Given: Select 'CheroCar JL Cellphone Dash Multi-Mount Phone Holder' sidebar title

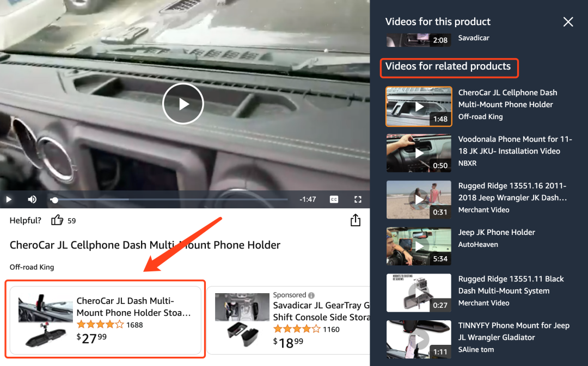Looking at the screenshot, I should pos(508,98).
